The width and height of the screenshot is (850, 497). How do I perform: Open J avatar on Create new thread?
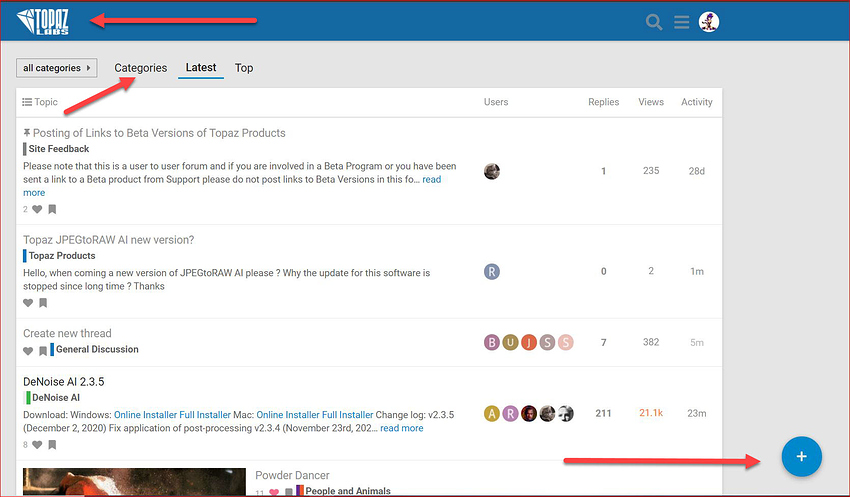point(529,343)
